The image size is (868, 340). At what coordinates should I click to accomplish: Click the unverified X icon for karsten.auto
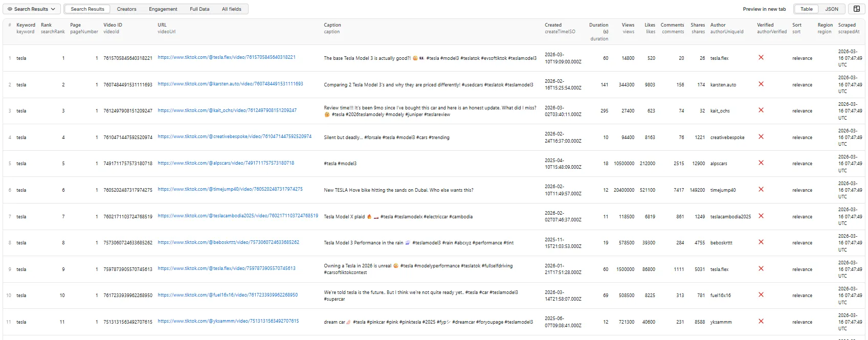click(761, 84)
